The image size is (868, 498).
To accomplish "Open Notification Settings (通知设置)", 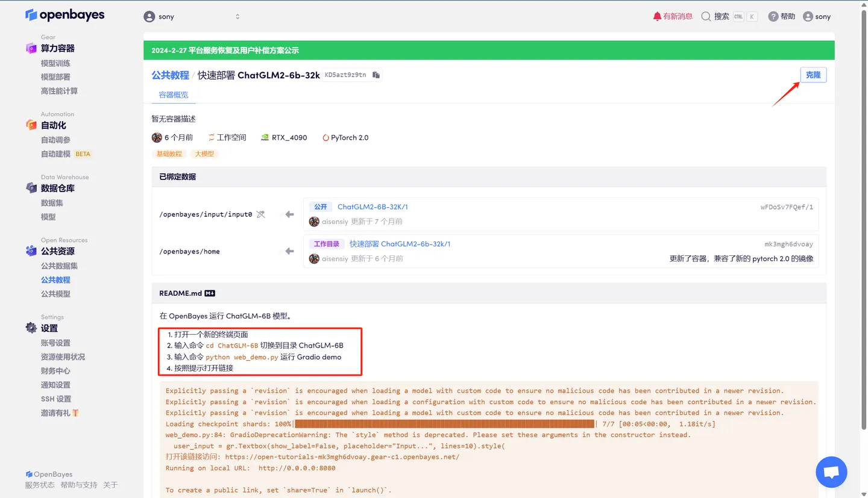I will coord(55,385).
